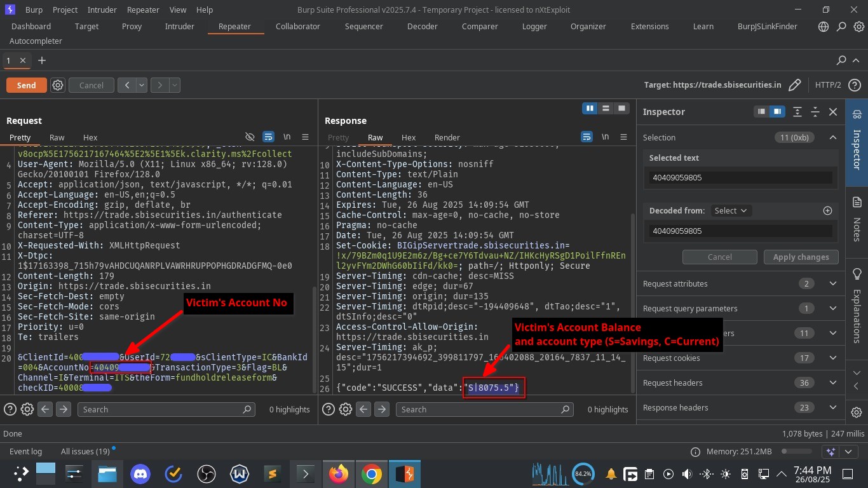Viewport: 868px width, 488px height.
Task: Toggle hide non-printable characters in Request
Action: [250, 137]
